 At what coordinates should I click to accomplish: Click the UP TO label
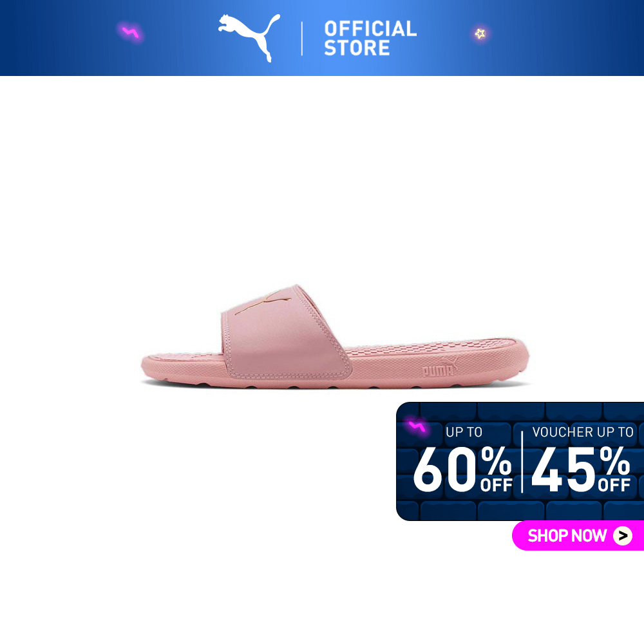[x=464, y=432]
